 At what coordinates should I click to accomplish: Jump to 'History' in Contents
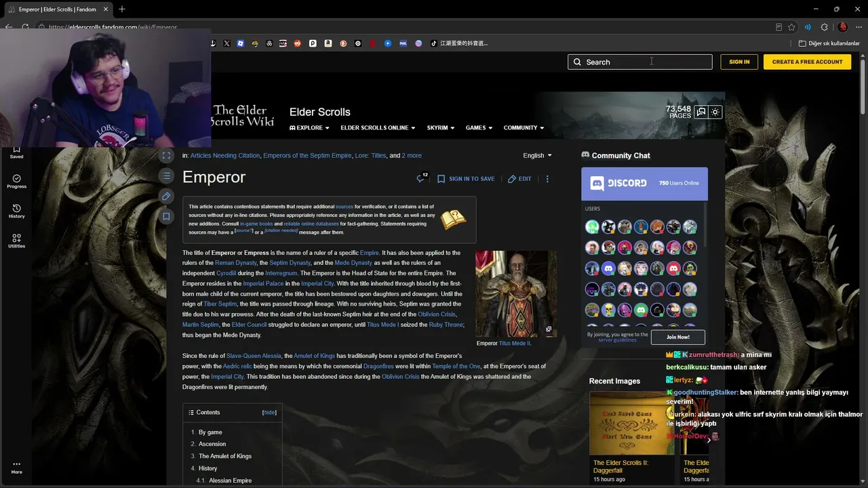click(208, 468)
